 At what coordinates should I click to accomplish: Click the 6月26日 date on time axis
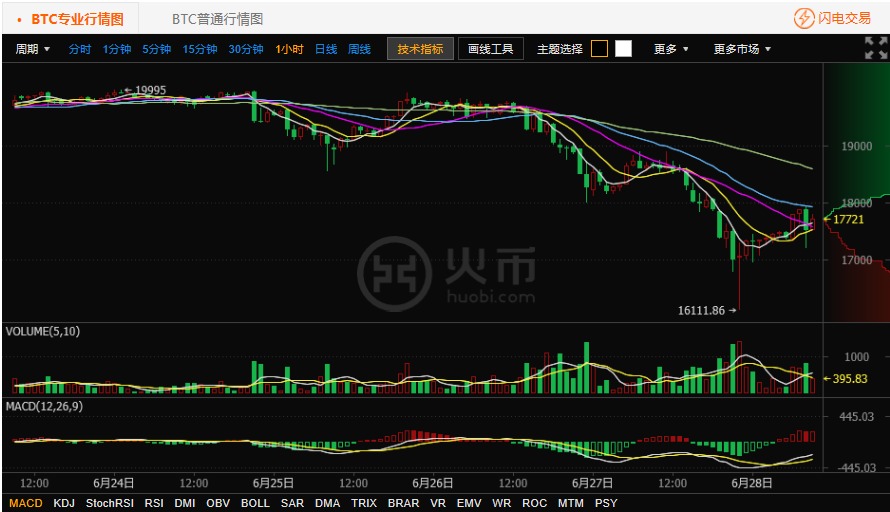coord(433,483)
